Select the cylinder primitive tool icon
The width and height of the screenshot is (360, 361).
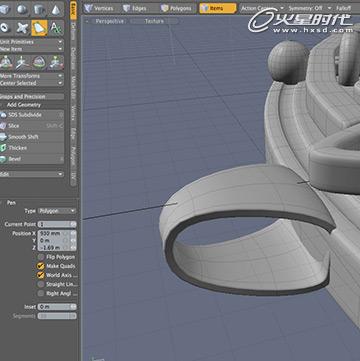[39, 9]
